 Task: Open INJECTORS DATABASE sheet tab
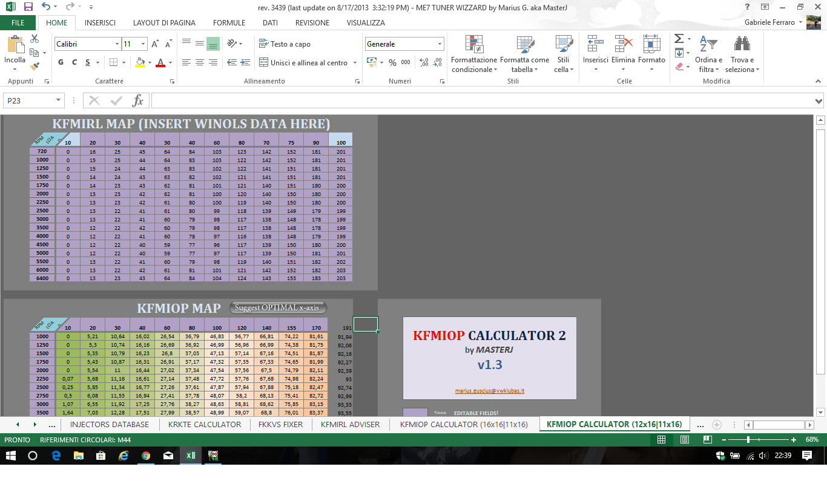110,425
